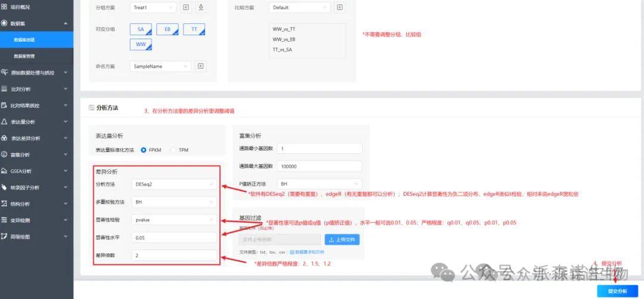The image size is (644, 299).
Task: Expand the GSEA分析 sidebar section
Action: click(36, 171)
